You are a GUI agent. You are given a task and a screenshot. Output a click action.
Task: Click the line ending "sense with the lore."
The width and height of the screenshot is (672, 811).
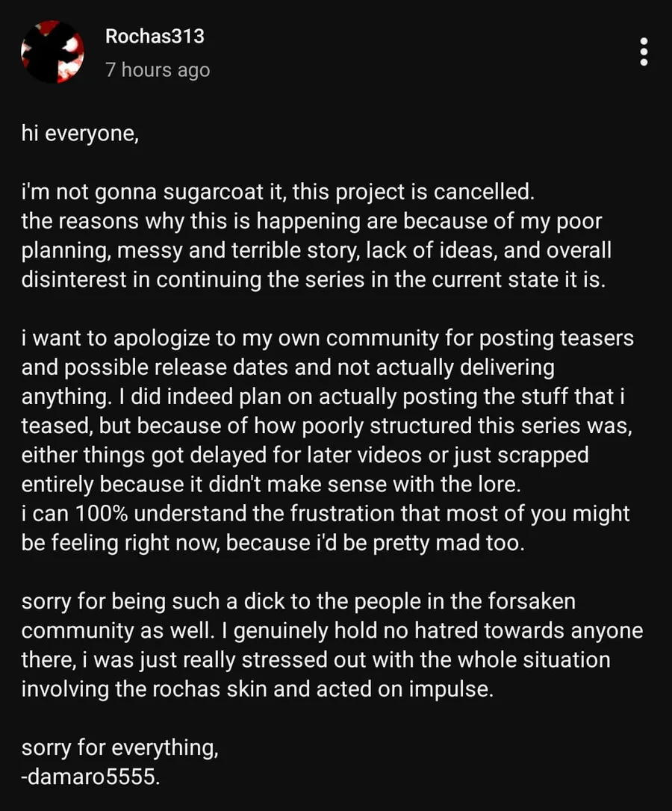coord(269,484)
